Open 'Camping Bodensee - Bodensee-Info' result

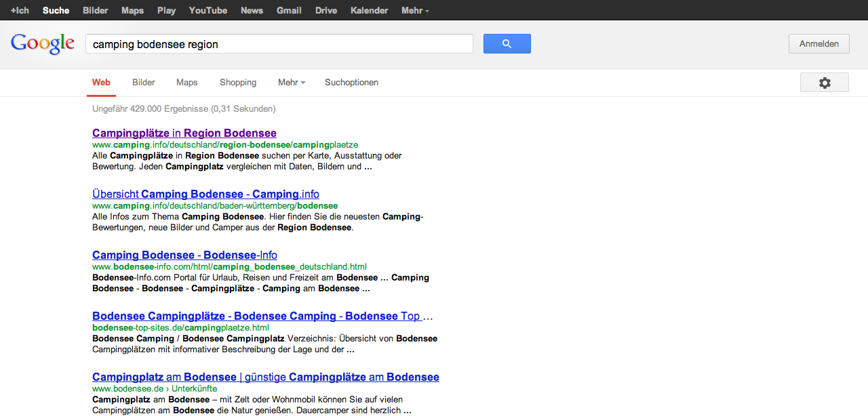[x=184, y=255]
